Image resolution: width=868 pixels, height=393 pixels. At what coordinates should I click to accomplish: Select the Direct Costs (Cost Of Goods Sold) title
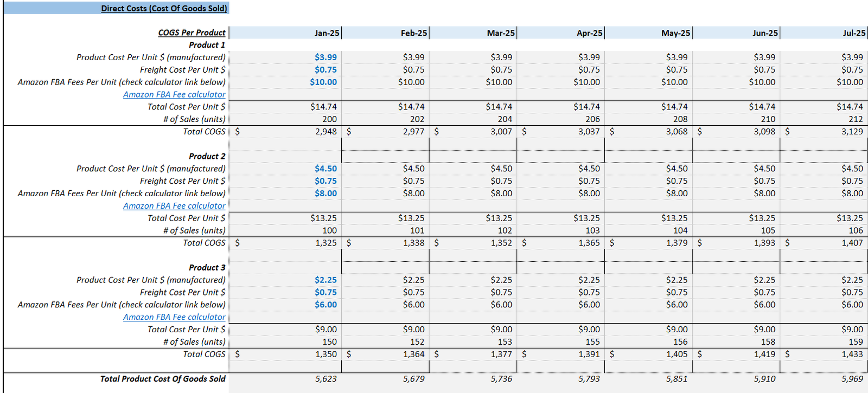(164, 9)
